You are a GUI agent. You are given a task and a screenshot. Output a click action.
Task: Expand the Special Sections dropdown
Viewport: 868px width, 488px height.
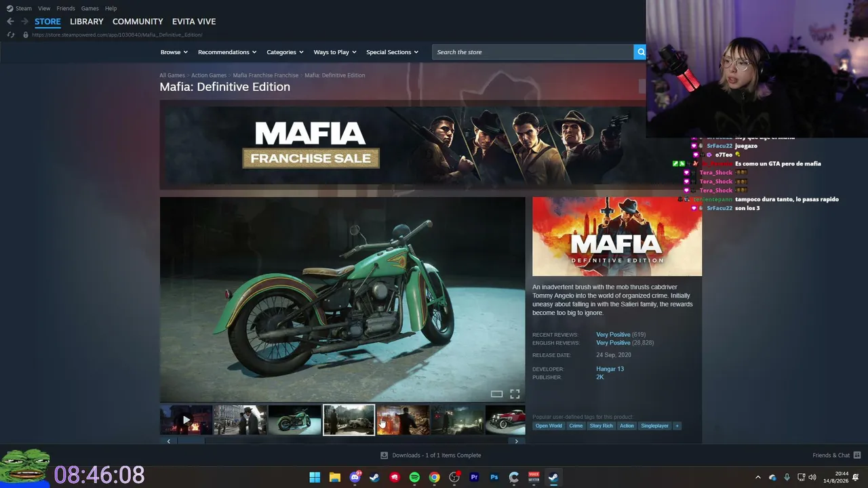(x=392, y=52)
